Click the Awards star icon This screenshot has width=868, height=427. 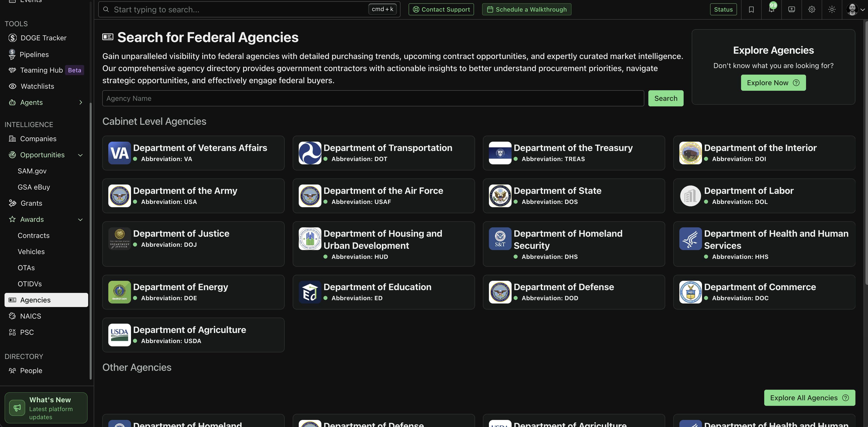point(12,219)
